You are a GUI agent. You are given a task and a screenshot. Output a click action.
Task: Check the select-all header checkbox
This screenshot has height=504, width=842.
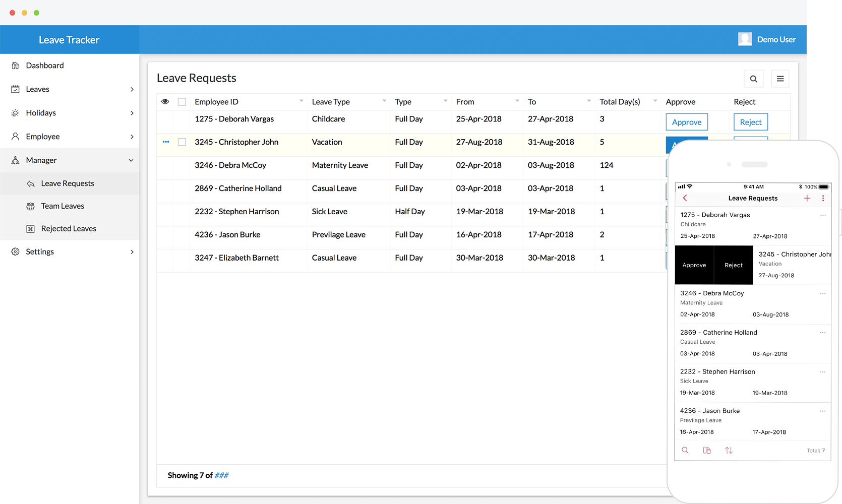[182, 102]
